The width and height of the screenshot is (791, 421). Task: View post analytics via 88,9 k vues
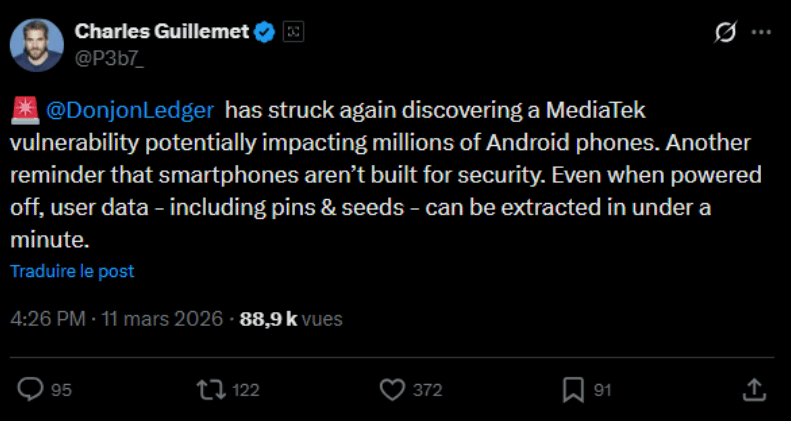coord(291,320)
